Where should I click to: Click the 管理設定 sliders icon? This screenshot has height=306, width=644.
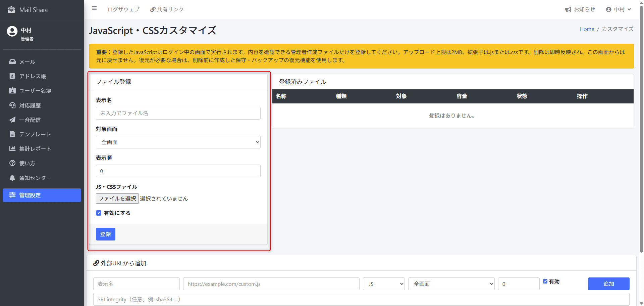point(12,195)
